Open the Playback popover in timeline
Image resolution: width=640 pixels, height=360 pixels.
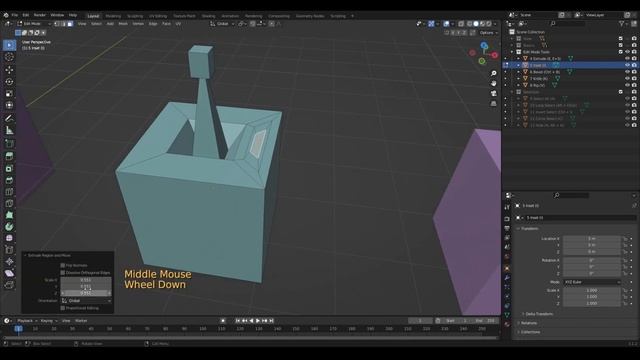[27, 321]
